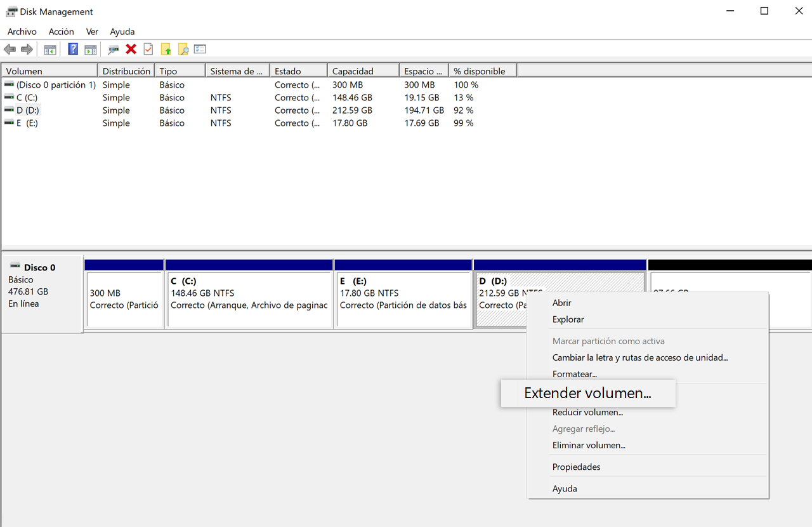Click the Back arrow toolbar icon
This screenshot has width=812, height=527.
pos(10,50)
